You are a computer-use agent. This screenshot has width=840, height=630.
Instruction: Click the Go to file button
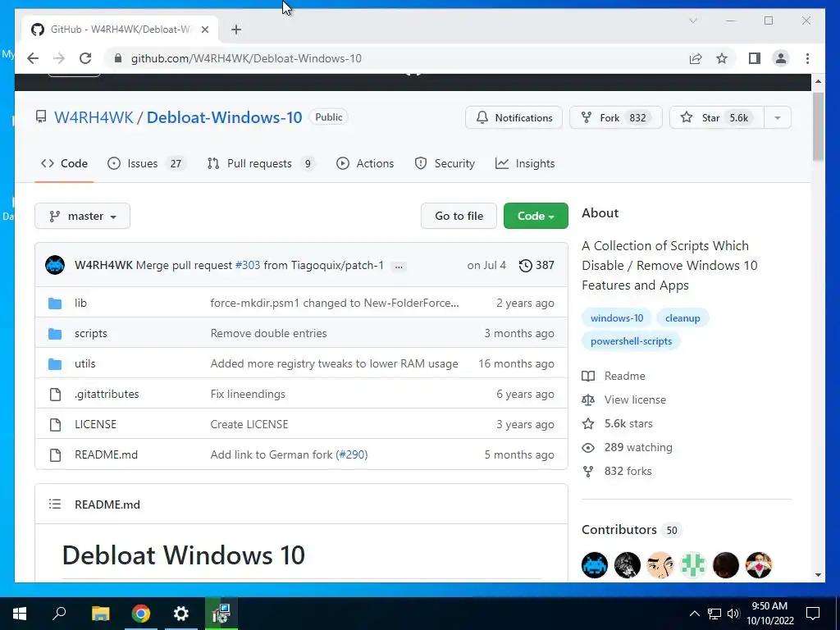(459, 216)
